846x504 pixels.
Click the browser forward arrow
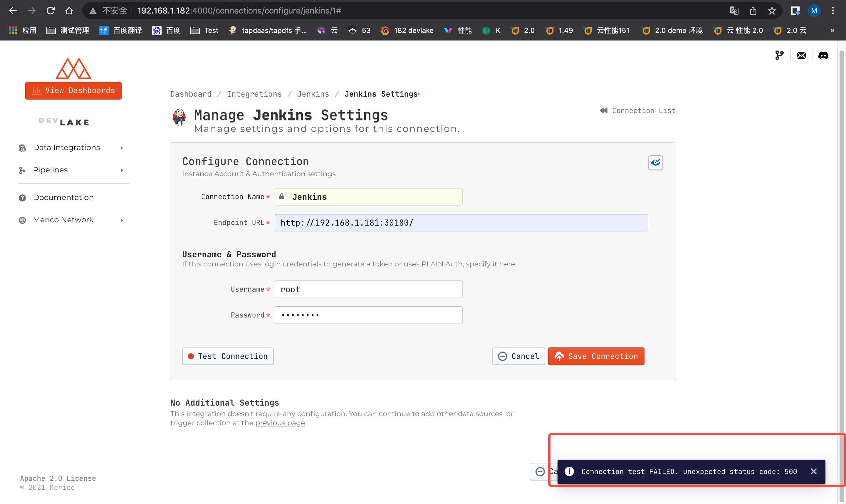click(32, 11)
